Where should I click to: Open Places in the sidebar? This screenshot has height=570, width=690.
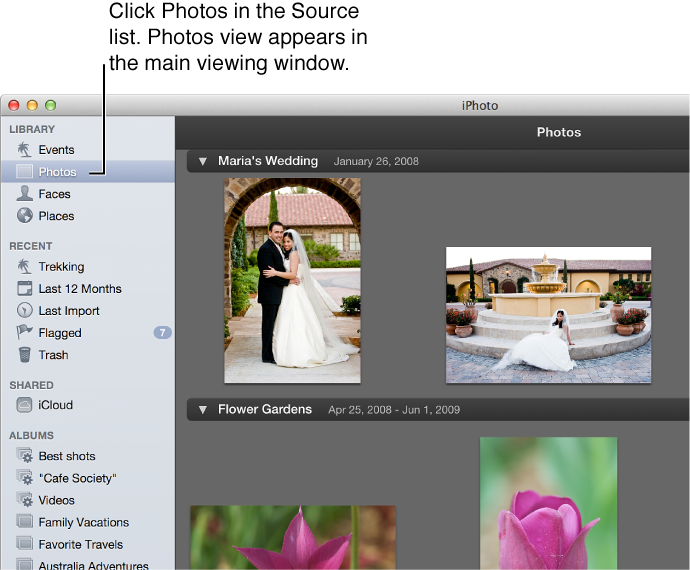(x=88, y=216)
